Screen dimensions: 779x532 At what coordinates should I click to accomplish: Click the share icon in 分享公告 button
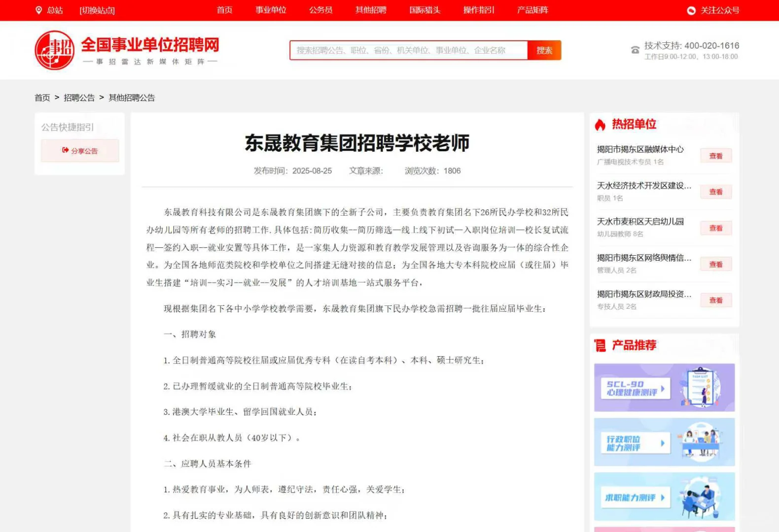(65, 150)
